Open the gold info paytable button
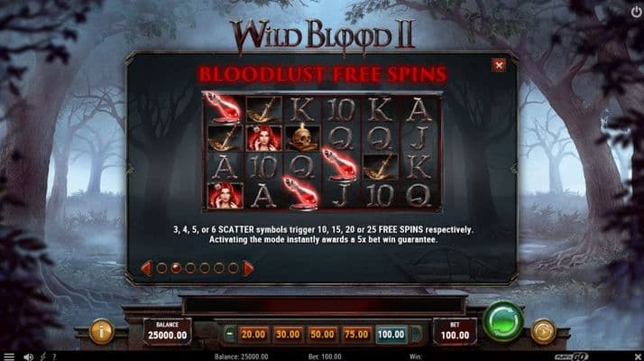The image size is (644, 361). (101, 331)
